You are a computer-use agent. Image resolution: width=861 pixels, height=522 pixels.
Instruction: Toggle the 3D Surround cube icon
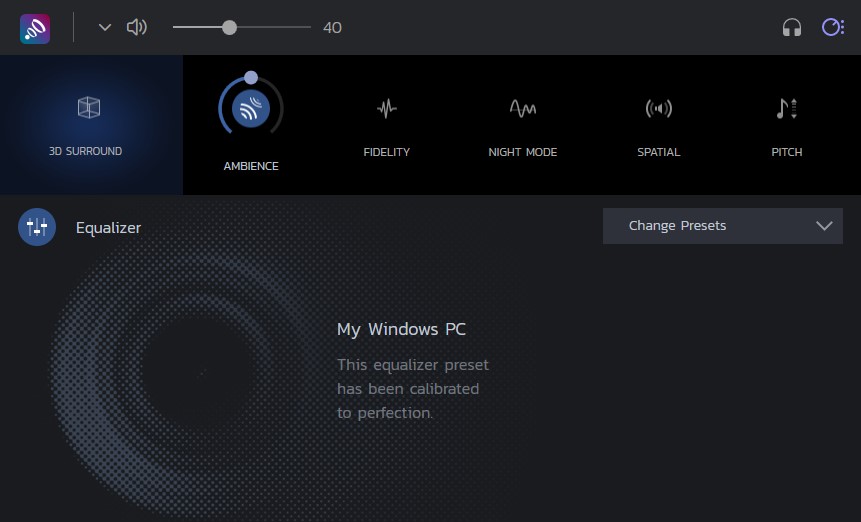click(89, 108)
